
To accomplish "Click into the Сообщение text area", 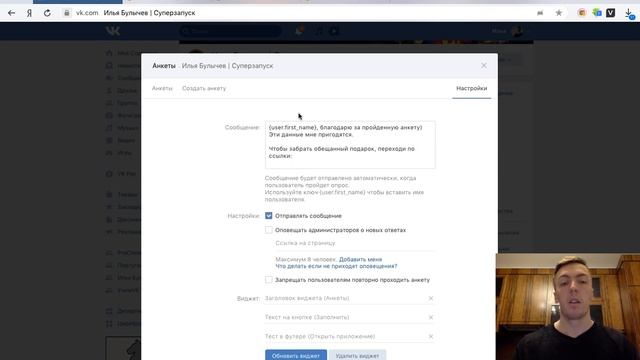I will [350, 144].
